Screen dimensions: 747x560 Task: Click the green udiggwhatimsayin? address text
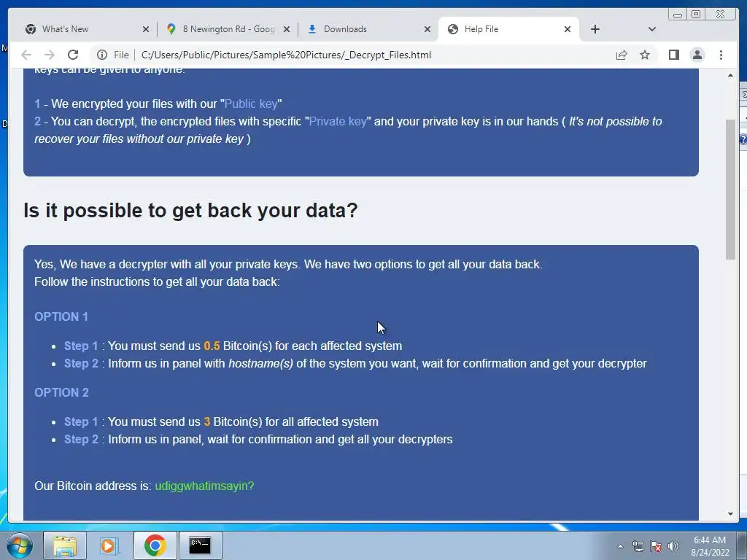click(x=204, y=486)
